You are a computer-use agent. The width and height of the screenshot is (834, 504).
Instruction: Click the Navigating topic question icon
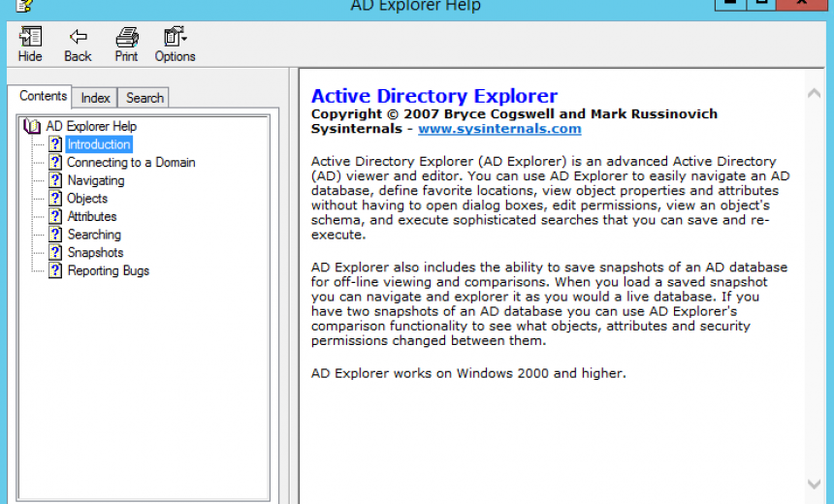55,180
